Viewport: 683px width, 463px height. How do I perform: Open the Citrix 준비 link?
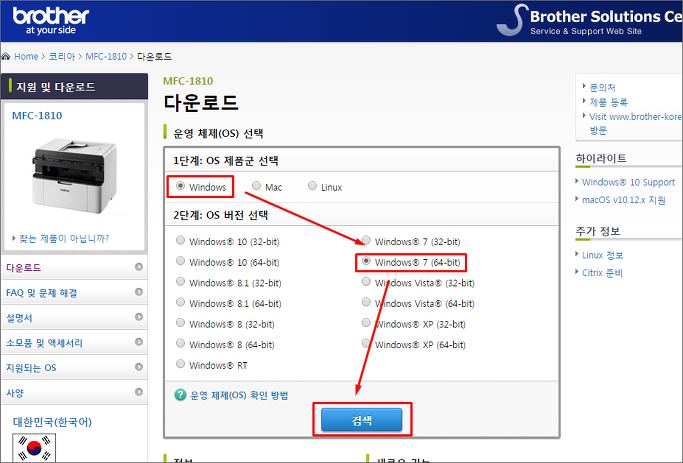coord(602,273)
